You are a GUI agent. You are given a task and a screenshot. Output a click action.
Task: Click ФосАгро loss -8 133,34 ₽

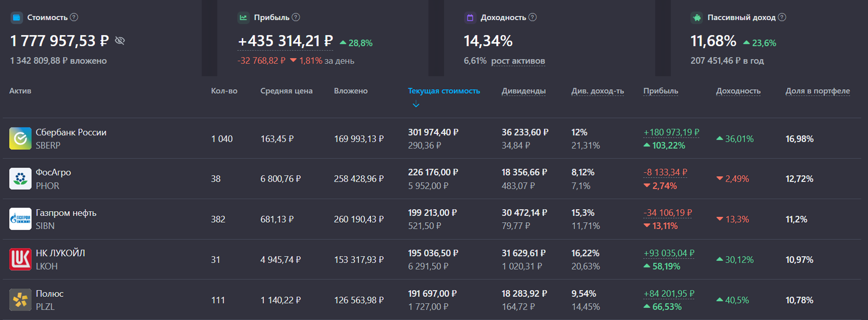point(665,173)
